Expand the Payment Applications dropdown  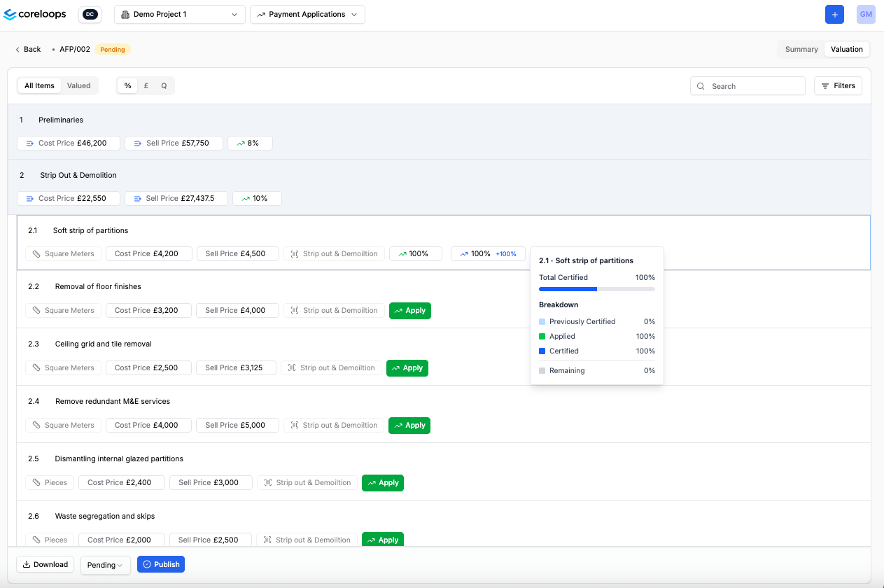click(307, 15)
